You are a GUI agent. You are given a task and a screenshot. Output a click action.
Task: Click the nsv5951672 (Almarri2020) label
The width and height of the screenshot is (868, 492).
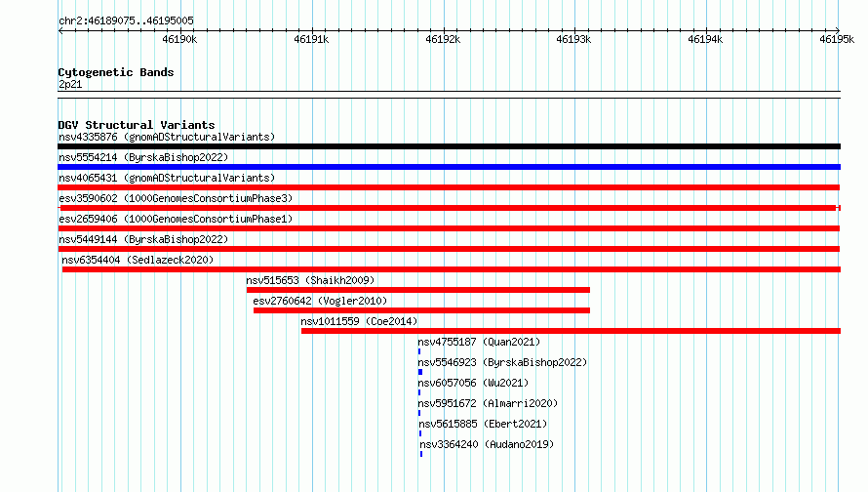[488, 403]
